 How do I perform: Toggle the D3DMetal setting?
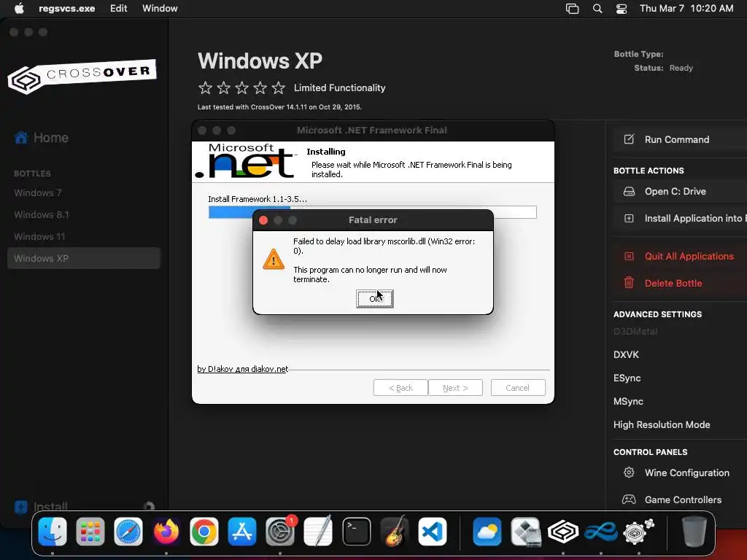pos(635,332)
